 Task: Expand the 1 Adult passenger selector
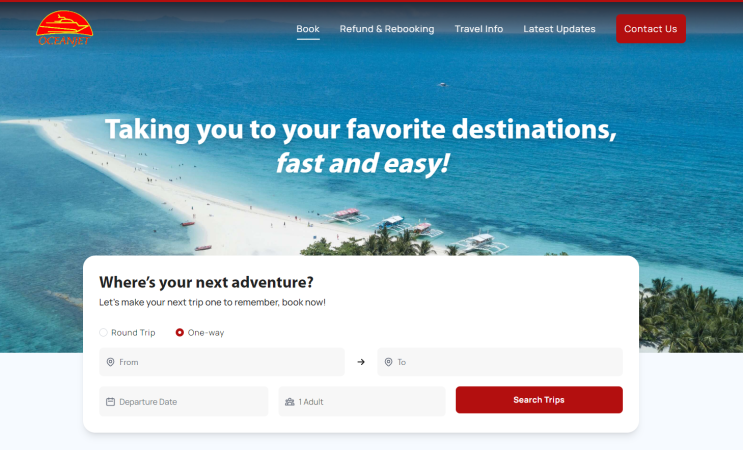tap(362, 402)
